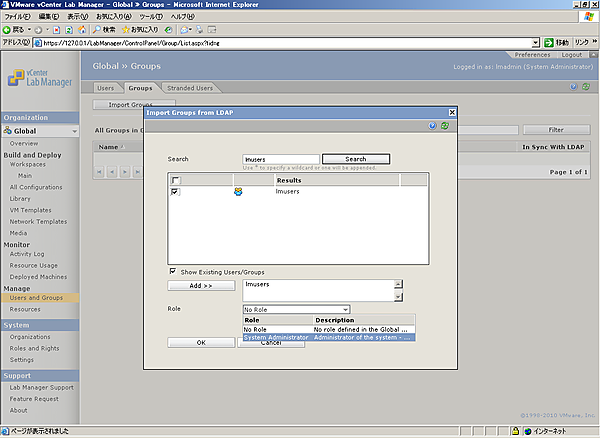Toggle Show Existing Users/Groups checkbox

click(172, 271)
